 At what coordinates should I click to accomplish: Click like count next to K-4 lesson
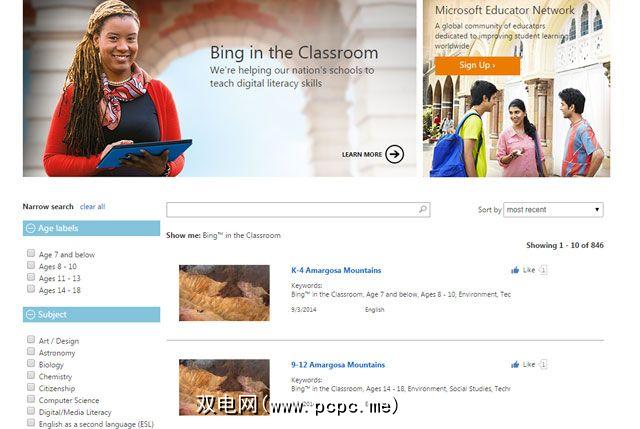[543, 270]
